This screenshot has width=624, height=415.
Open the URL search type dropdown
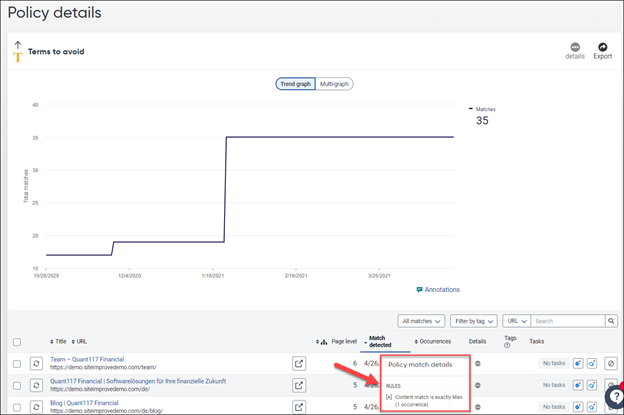pyautogui.click(x=517, y=321)
